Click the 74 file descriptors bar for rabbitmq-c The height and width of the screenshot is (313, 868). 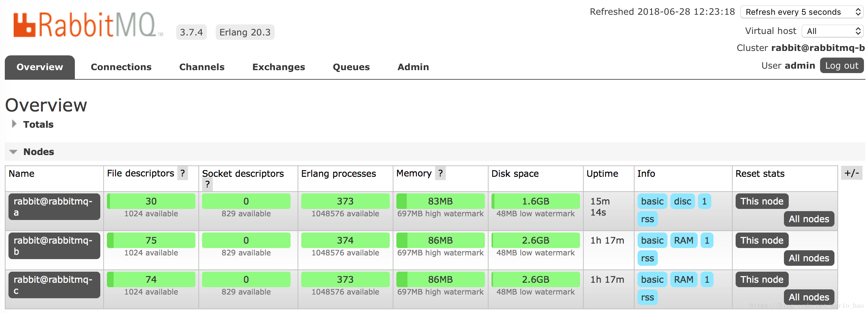tap(151, 279)
